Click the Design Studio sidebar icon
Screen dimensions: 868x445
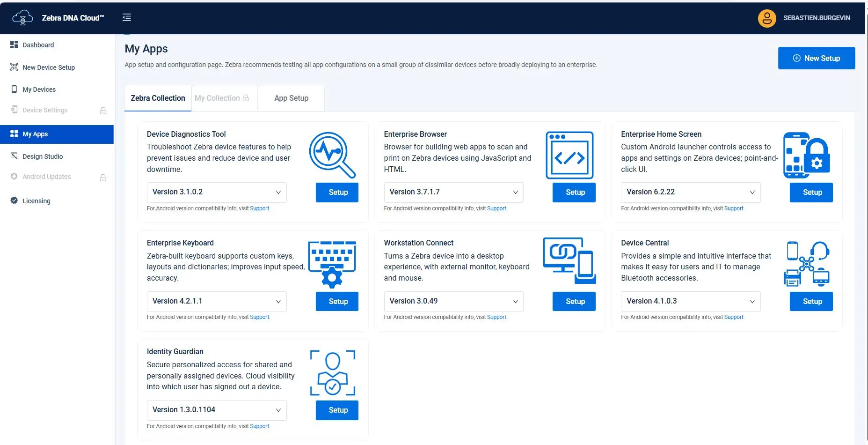coord(14,156)
